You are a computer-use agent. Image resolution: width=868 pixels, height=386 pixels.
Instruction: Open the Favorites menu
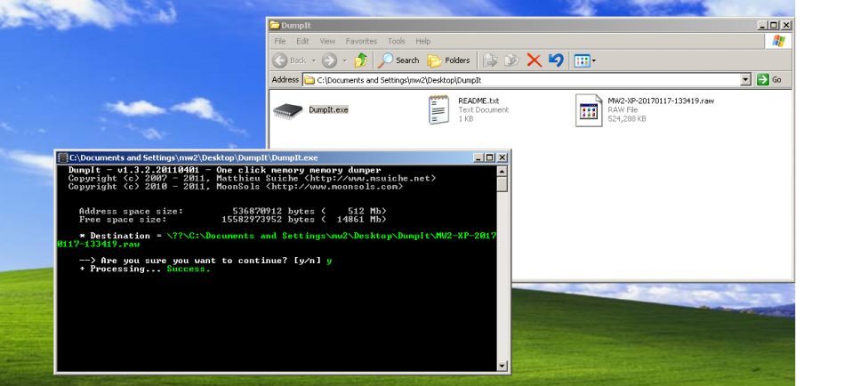[361, 41]
